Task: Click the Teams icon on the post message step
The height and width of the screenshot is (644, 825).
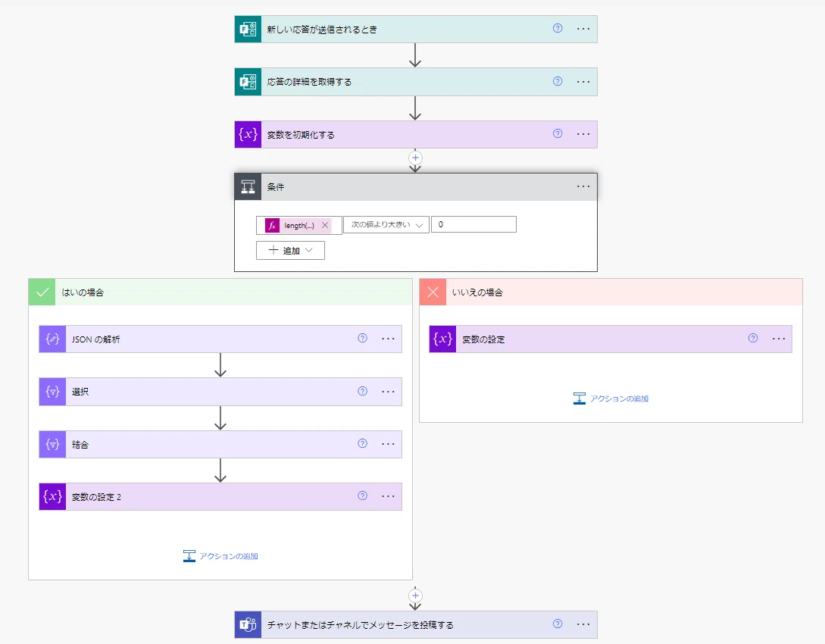Action: point(248,624)
